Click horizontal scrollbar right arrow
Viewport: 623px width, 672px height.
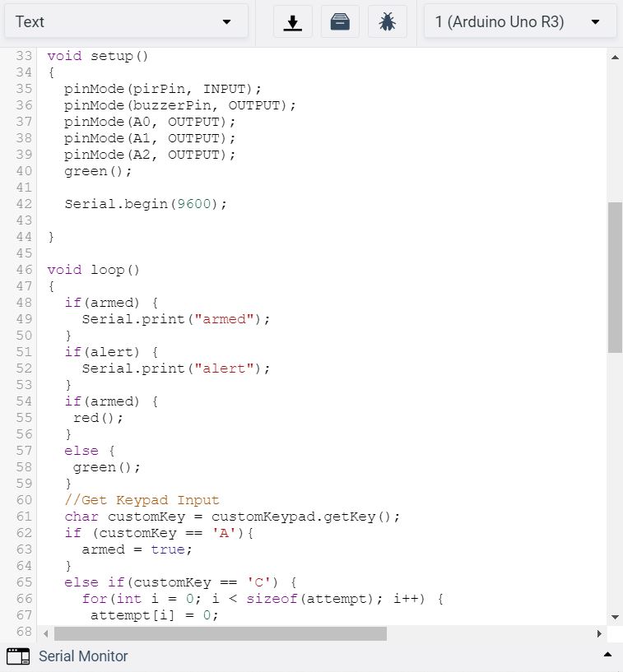[599, 633]
